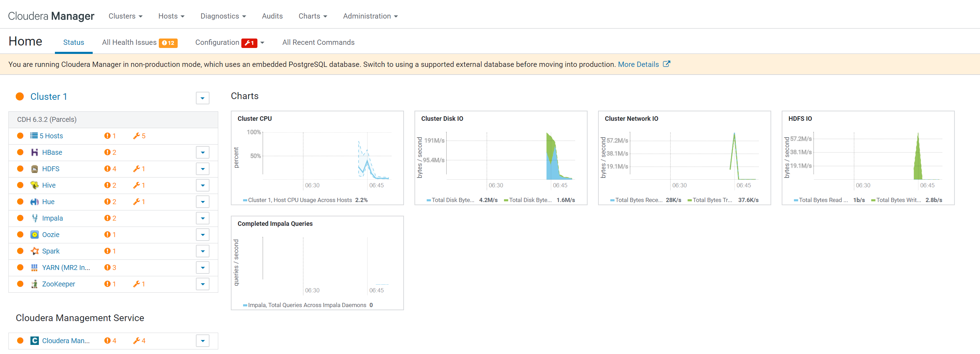Click the external link icon after More Details
Viewport: 980px width, 354px height.
coord(667,64)
